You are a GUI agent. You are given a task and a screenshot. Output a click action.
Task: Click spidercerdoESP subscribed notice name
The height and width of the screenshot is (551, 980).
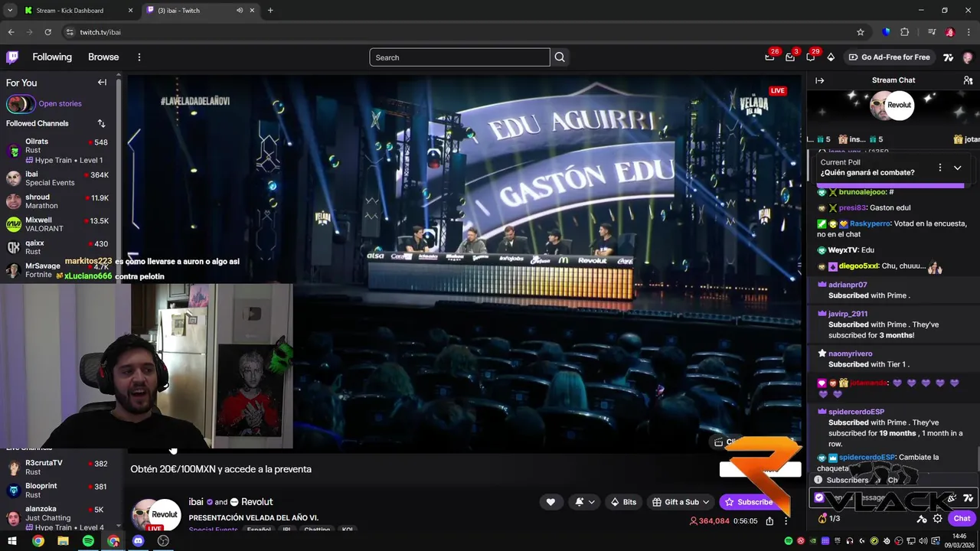(856, 412)
